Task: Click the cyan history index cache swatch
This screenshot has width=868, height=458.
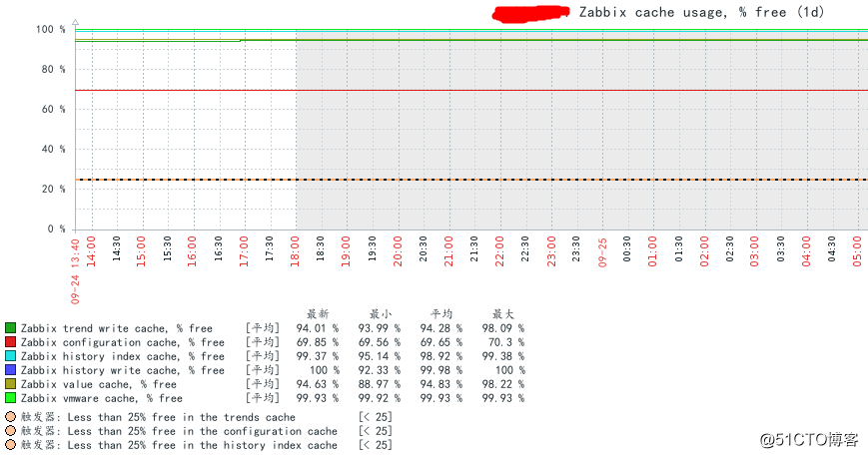Action: click(11, 356)
